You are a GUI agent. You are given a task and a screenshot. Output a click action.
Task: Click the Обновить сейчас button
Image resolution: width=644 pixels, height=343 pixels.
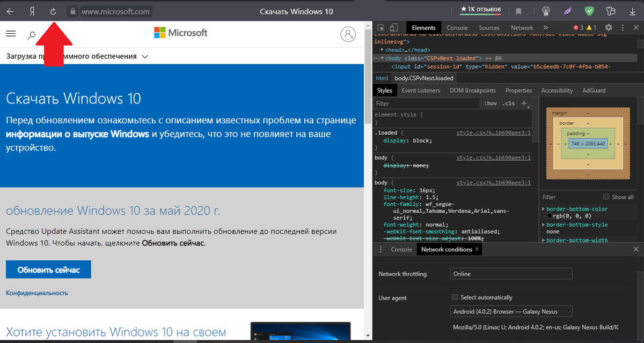point(48,270)
